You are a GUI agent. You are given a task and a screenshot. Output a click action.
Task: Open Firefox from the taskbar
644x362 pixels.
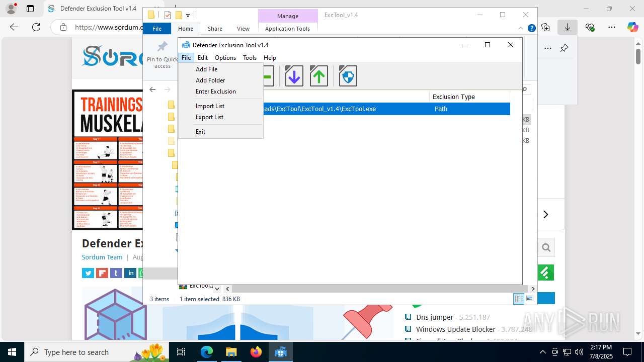pyautogui.click(x=256, y=352)
